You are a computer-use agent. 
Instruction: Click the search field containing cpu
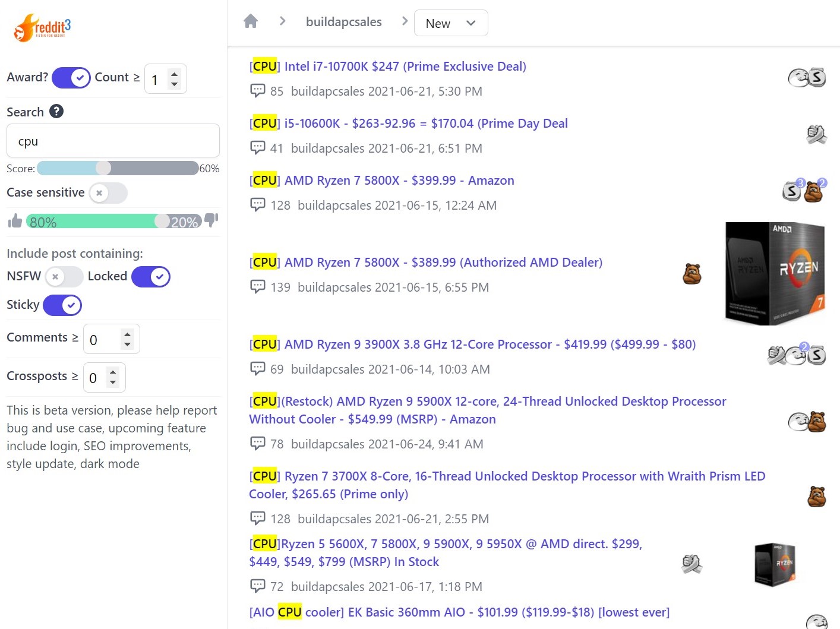(x=113, y=141)
